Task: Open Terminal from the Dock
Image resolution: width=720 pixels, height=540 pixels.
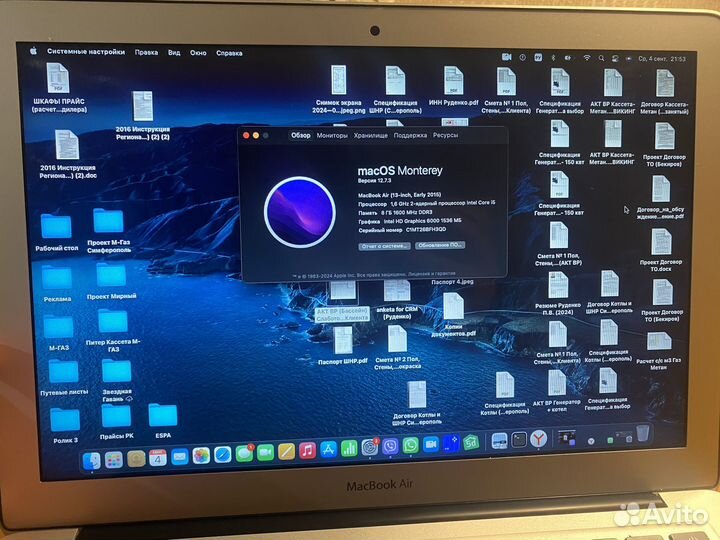Action: point(519,440)
